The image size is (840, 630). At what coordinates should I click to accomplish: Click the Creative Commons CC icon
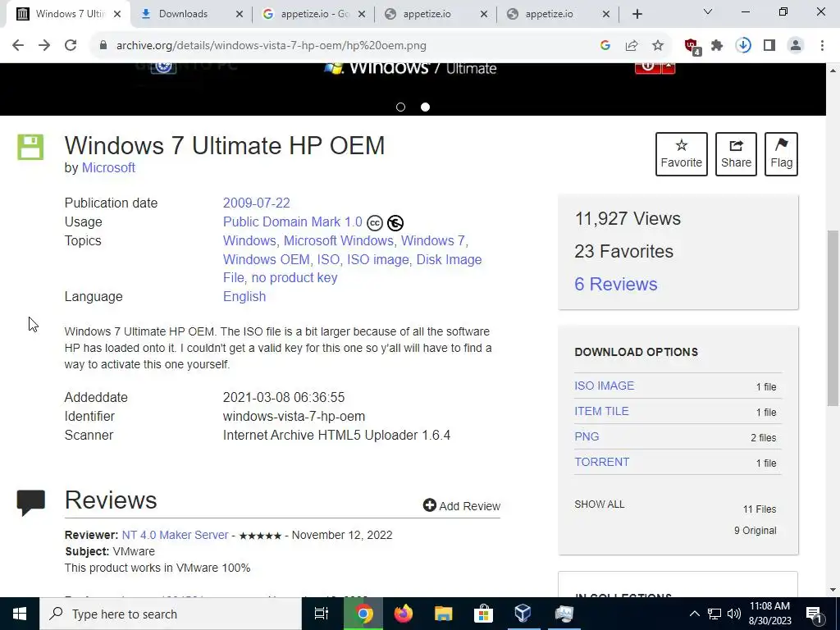coord(375,223)
